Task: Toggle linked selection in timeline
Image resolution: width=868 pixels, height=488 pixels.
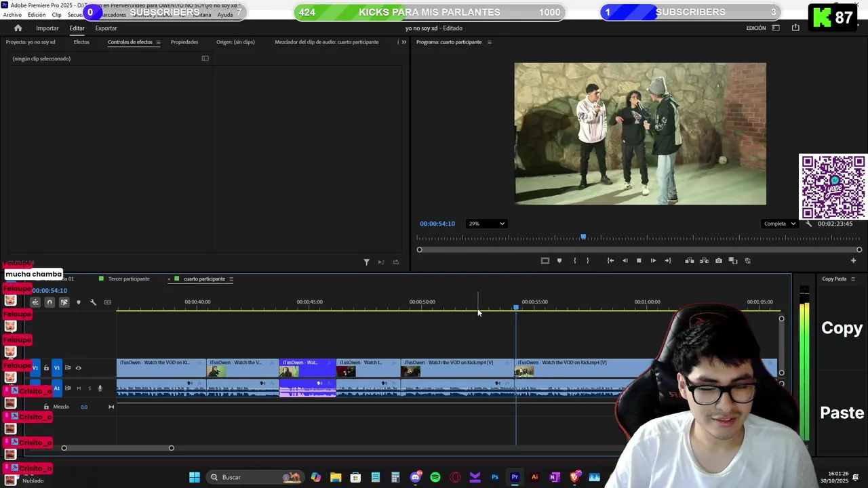Action: click(x=64, y=302)
